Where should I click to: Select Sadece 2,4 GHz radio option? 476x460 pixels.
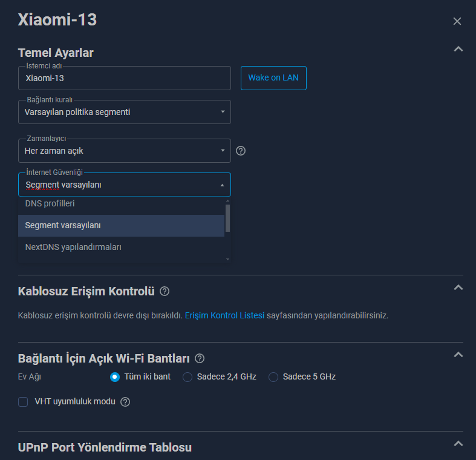coord(187,377)
